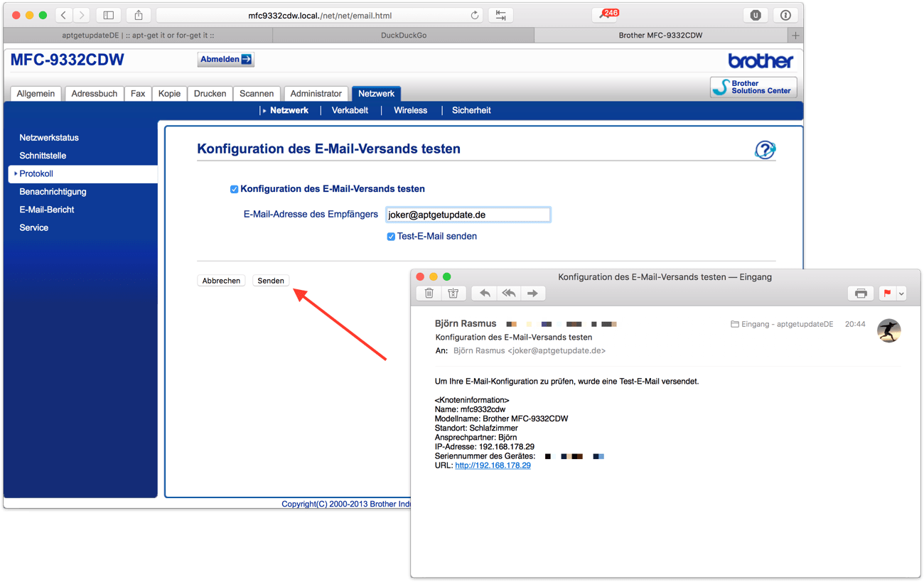The image size is (924, 582).
Task: Open the http://192.168.178.29 link
Action: click(x=493, y=465)
